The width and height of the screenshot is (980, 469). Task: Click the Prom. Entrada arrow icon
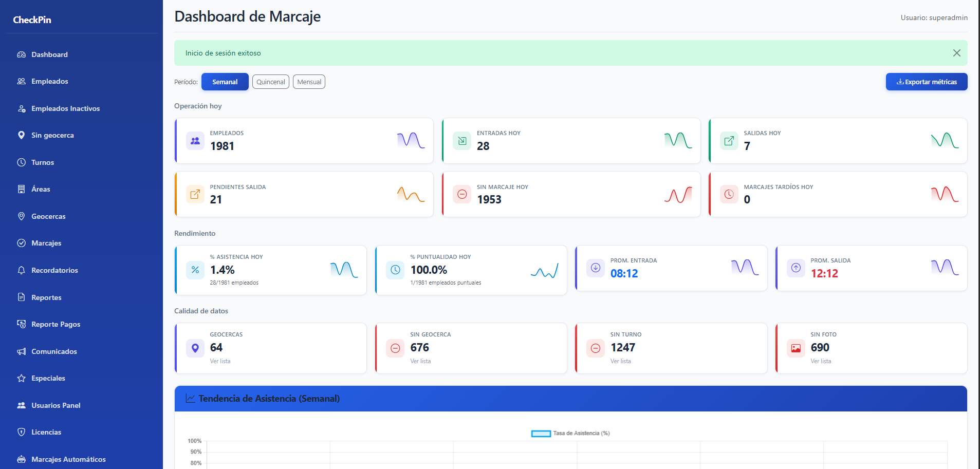tap(596, 268)
